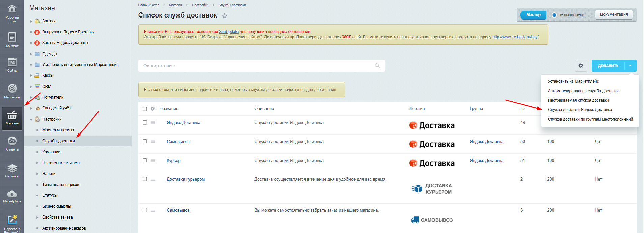Click the Курьер service name link
Screen dimensions: 644x233
(x=174, y=161)
